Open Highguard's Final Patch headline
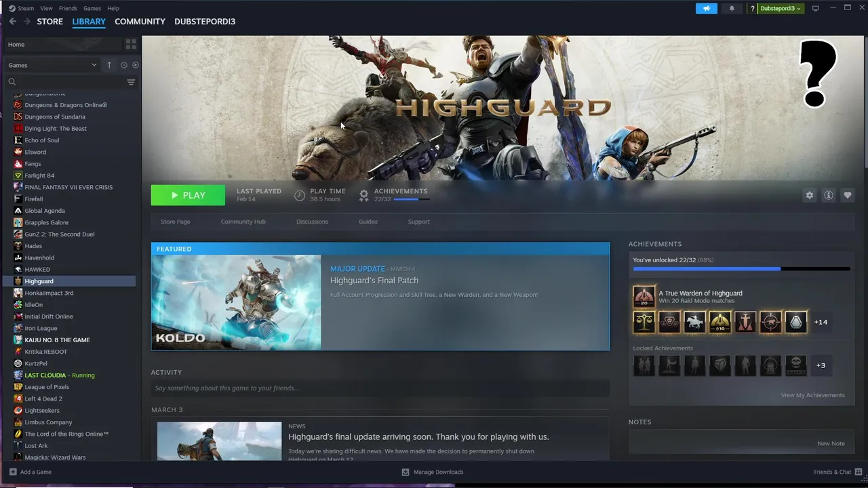Screen dimensions: 868x488 [374, 281]
